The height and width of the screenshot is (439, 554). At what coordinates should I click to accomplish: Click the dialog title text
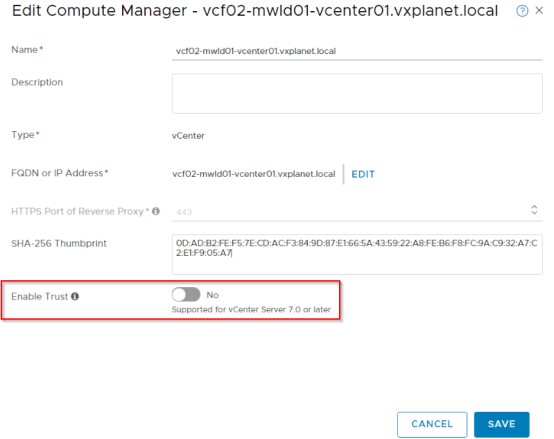255,11
